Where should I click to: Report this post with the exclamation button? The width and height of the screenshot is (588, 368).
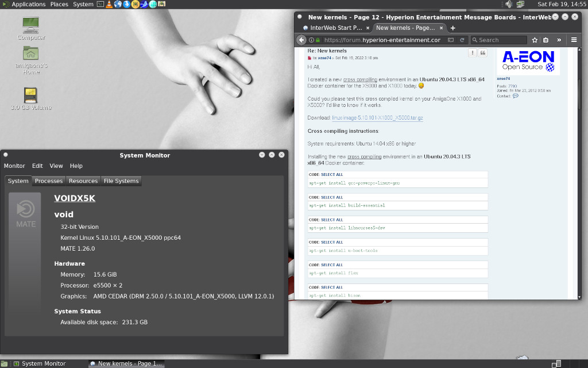[x=472, y=53]
